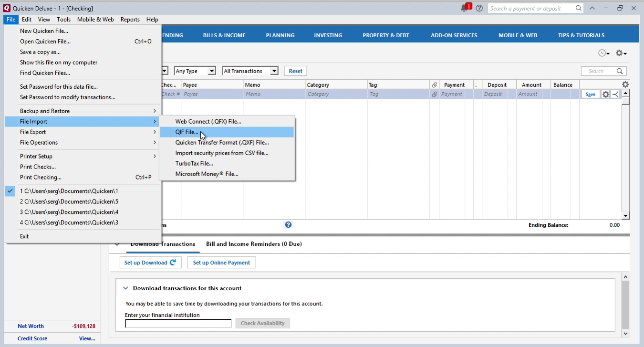Select Set Password for this data file...
The width and height of the screenshot is (644, 347).
[x=82, y=87]
